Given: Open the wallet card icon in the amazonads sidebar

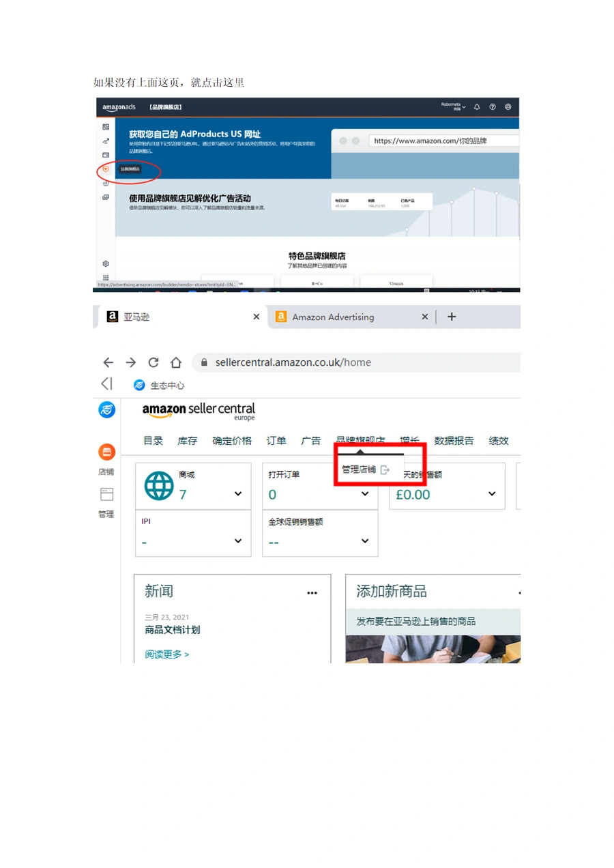Looking at the screenshot, I should pyautogui.click(x=106, y=155).
